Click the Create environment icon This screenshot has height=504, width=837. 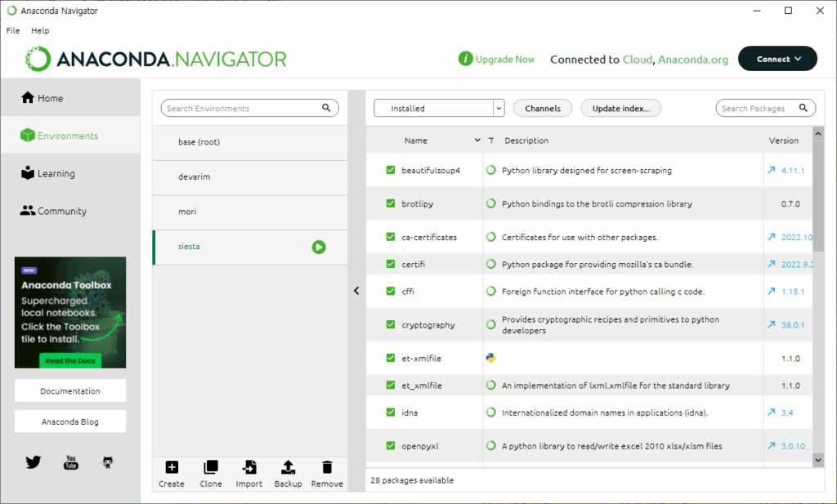pos(172,468)
